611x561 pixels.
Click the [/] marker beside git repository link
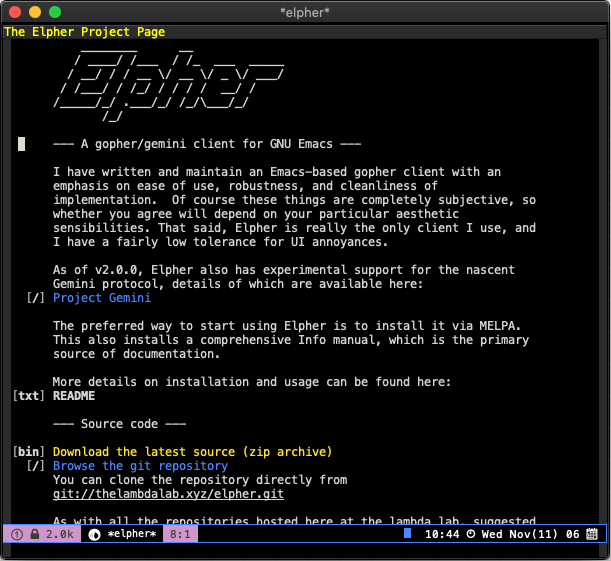tap(35, 466)
